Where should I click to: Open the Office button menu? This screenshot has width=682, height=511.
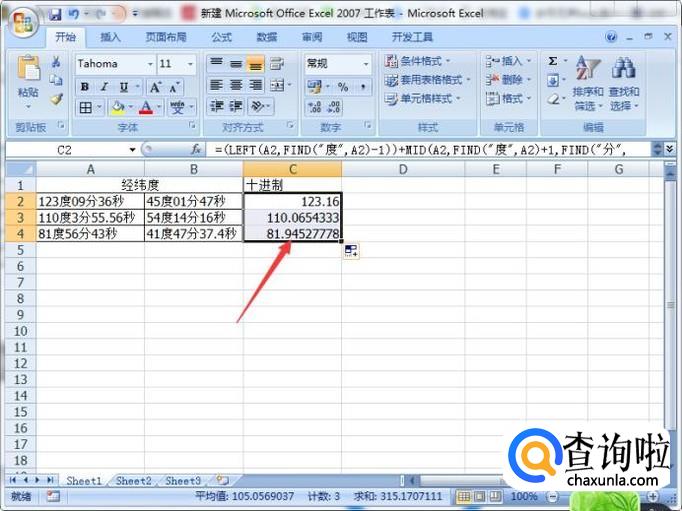[20, 17]
